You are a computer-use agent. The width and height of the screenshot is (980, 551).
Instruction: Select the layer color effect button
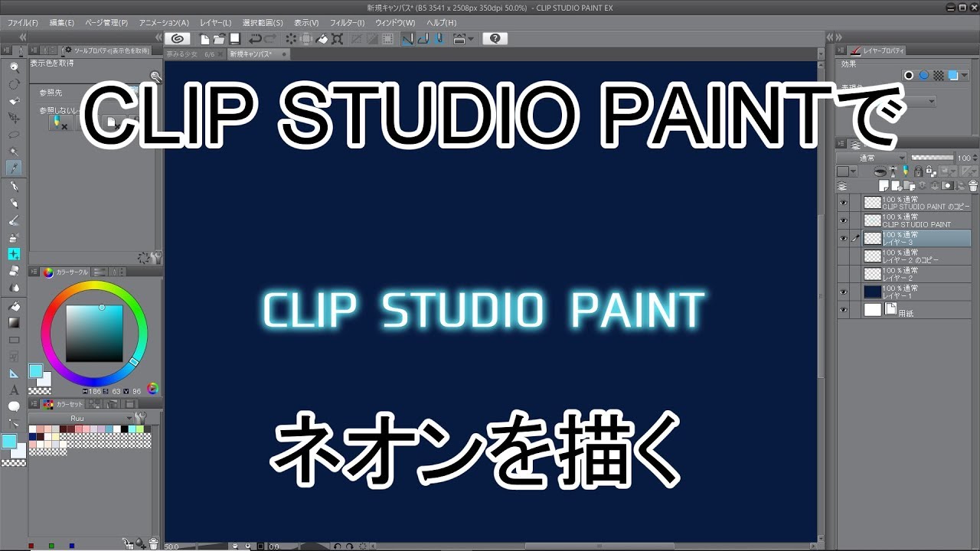953,75
